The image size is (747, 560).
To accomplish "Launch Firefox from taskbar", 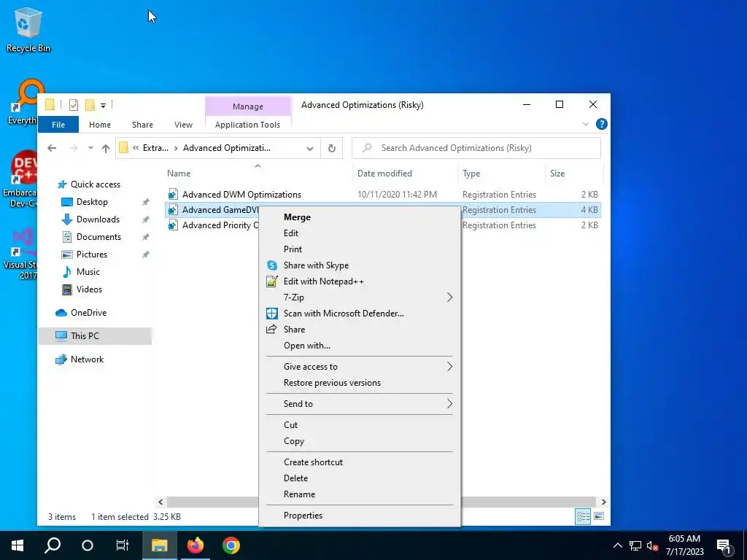I will [x=195, y=545].
